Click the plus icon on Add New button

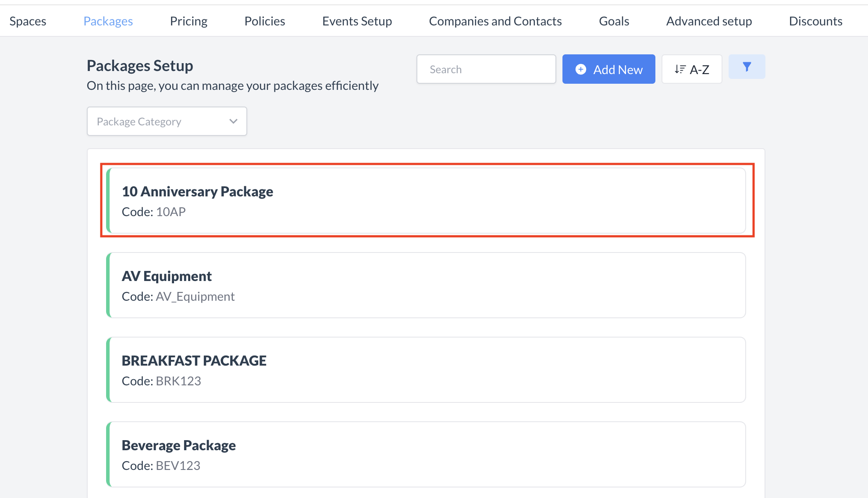click(x=580, y=69)
